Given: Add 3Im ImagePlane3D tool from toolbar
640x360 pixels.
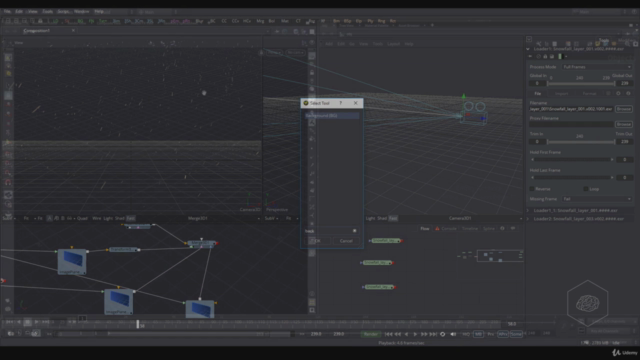Looking at the screenshot, I should (116, 21).
